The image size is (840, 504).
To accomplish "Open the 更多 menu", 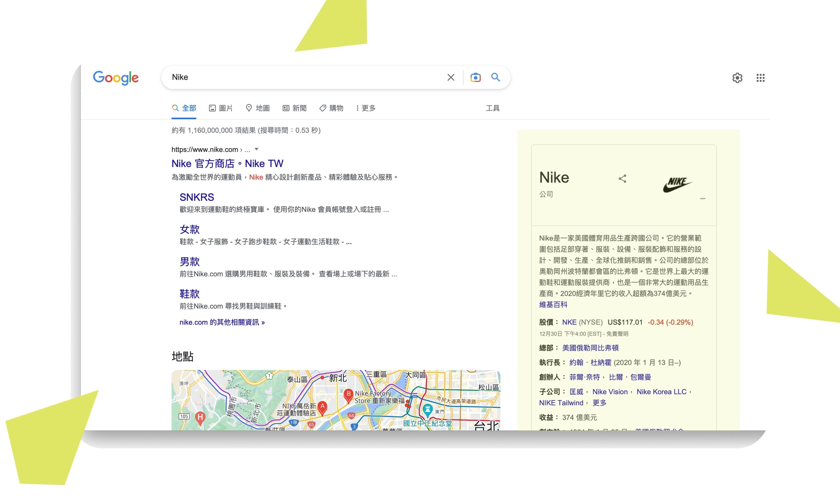I will coord(366,108).
